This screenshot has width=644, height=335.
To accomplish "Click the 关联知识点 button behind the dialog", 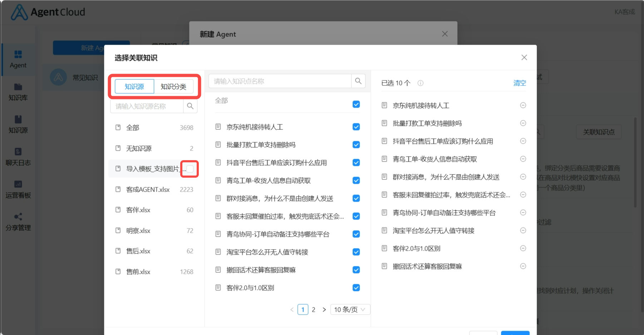I will (599, 132).
